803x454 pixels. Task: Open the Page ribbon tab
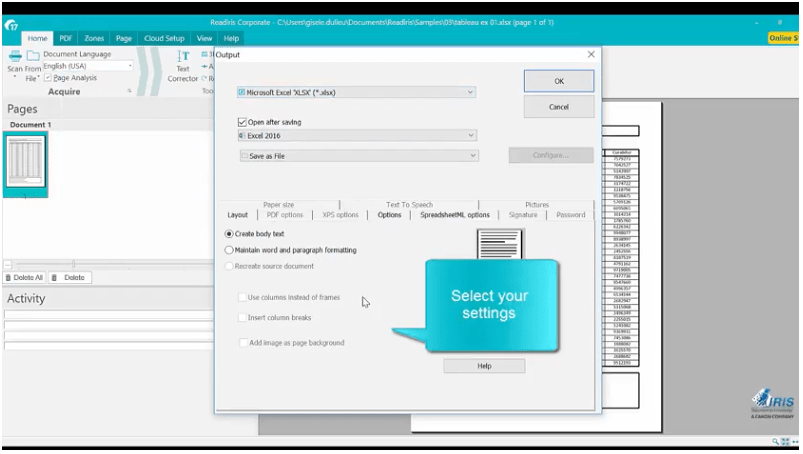pos(123,38)
